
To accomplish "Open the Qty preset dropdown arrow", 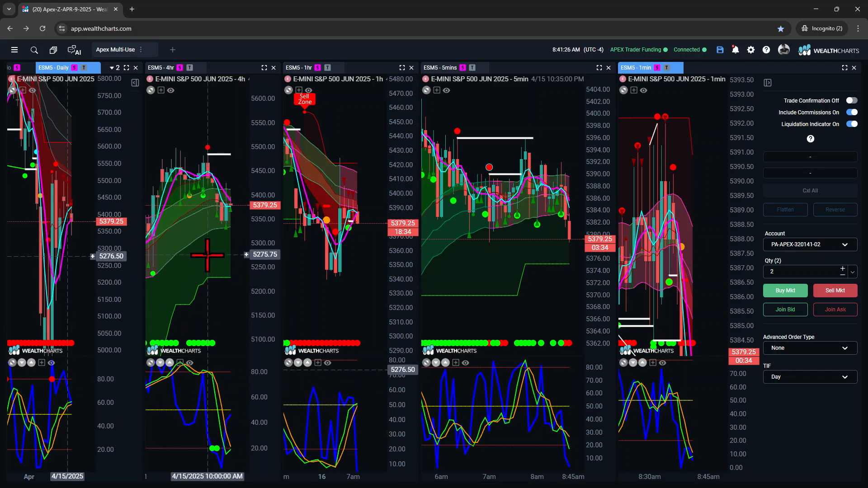I will (853, 272).
